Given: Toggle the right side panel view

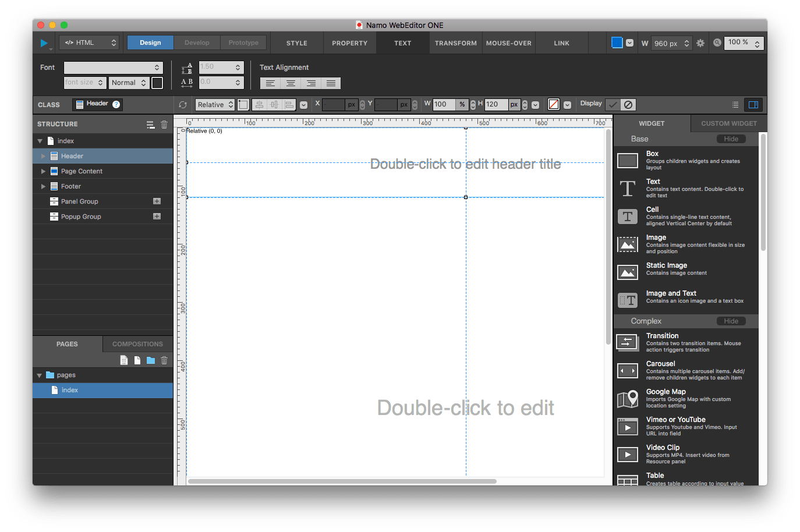Looking at the screenshot, I should tap(753, 105).
